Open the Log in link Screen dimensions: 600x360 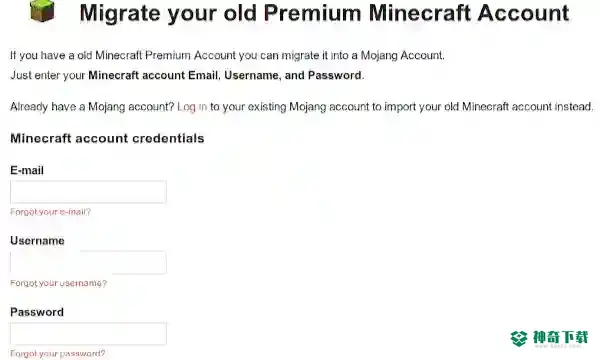(x=192, y=107)
